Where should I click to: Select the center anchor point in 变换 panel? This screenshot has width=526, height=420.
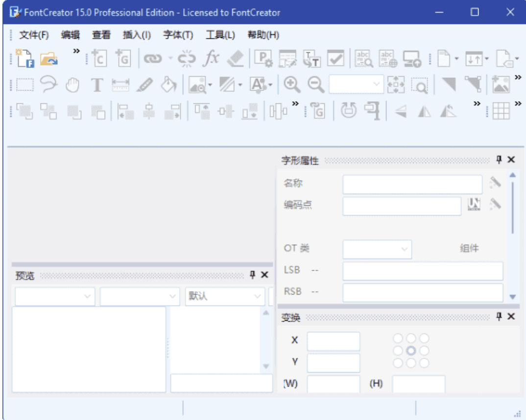click(x=411, y=350)
